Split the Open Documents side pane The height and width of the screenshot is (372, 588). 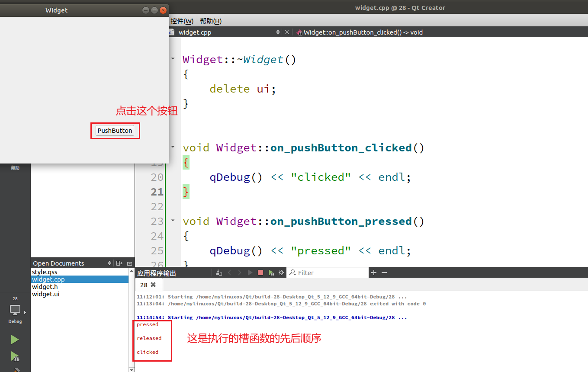click(x=119, y=263)
